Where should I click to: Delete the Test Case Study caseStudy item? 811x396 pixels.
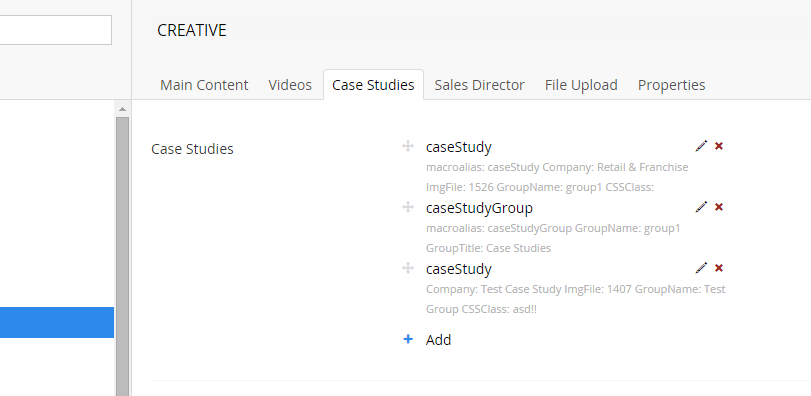pos(718,268)
